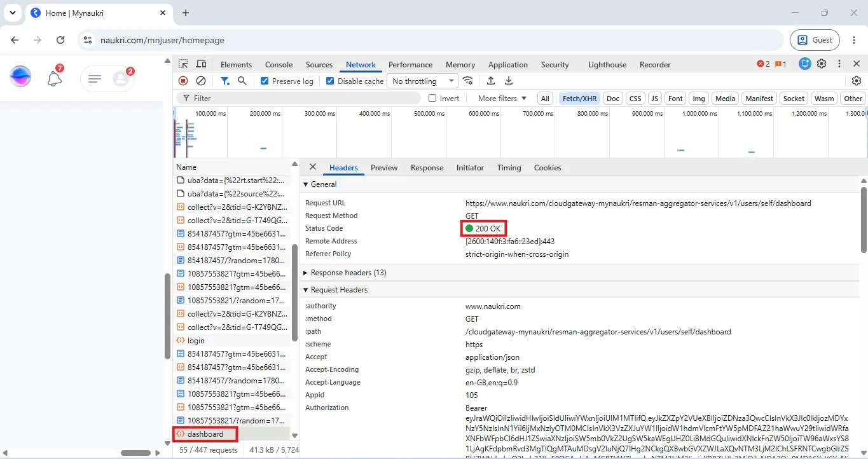
Task: Clear the network log
Action: [201, 81]
